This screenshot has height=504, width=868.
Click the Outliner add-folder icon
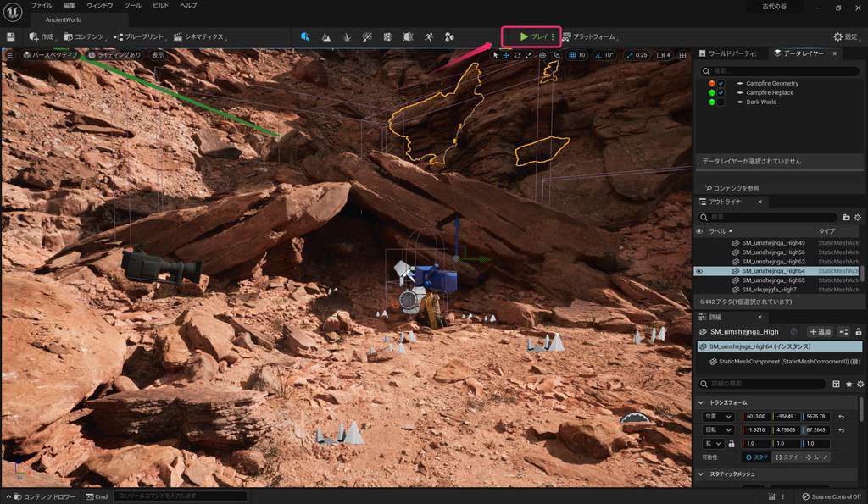click(x=846, y=218)
